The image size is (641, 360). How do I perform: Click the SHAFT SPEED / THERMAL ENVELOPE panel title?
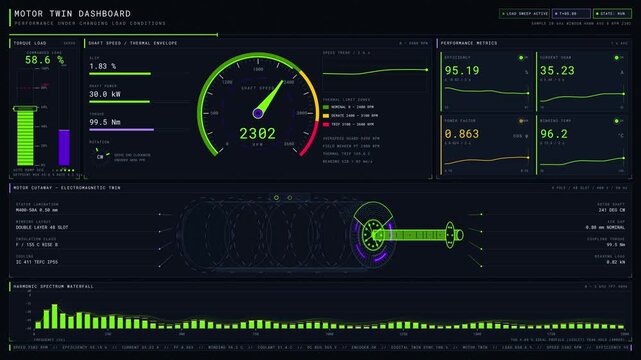click(133, 43)
